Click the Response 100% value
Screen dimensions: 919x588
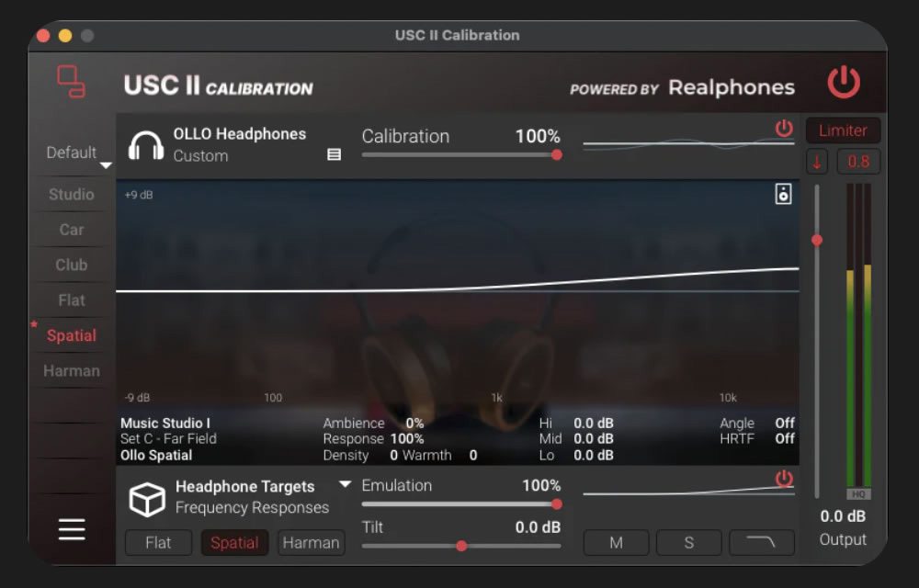point(407,438)
